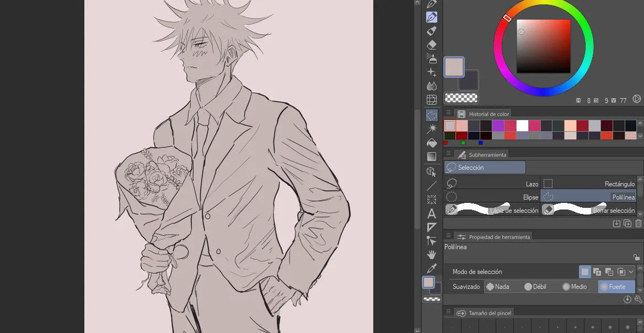Viewport: 644px width, 333px height.
Task: Set selection mode to new selection
Action: point(585,272)
